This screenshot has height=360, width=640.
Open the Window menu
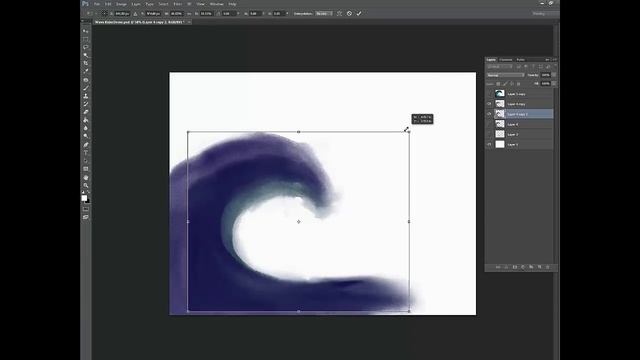217,4
